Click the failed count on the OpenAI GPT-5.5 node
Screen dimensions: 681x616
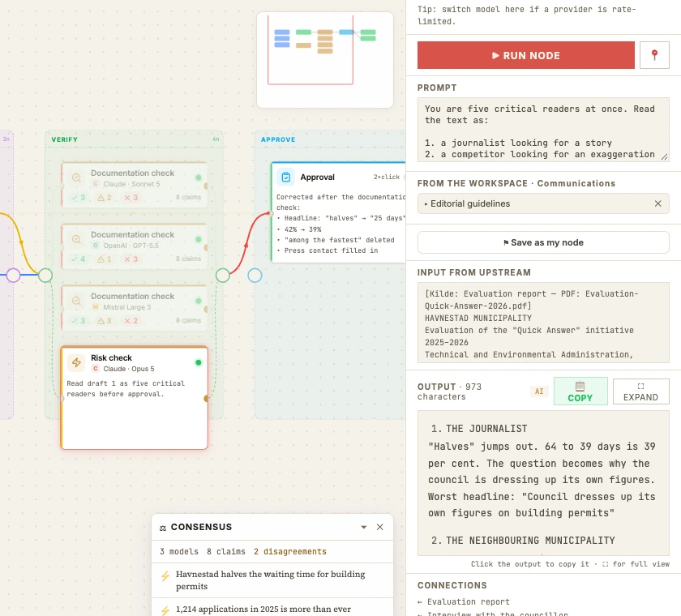pos(131,259)
